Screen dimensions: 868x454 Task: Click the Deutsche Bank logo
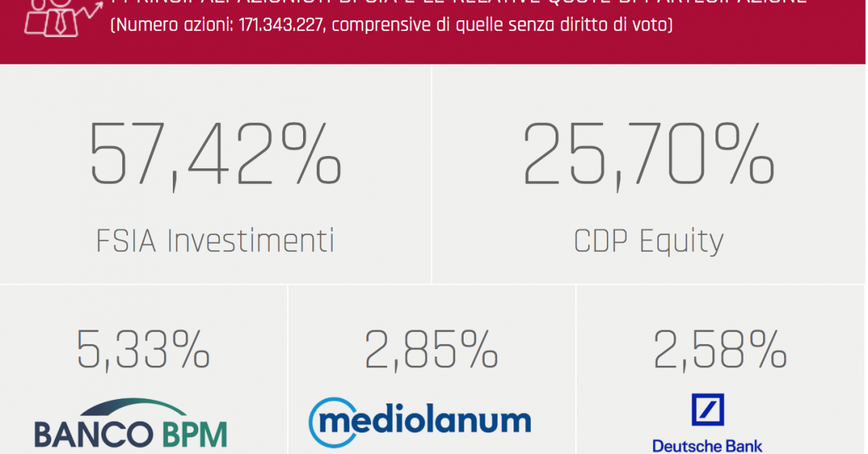[707, 424]
